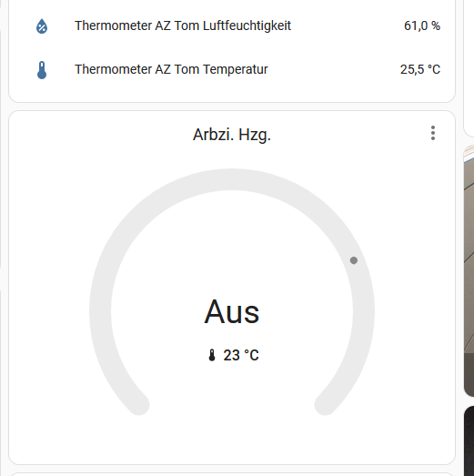Select the Arbzi. Hzg. card title
Image resolution: width=474 pixels, height=476 pixels.
(232, 135)
